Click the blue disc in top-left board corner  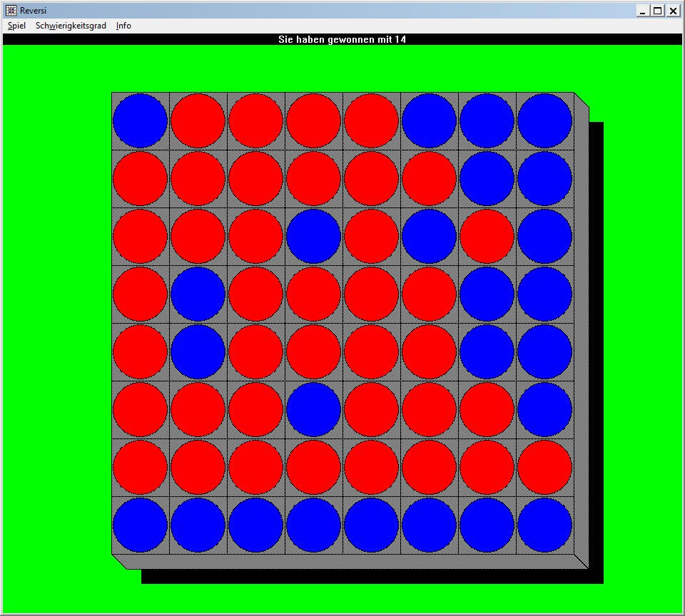click(x=141, y=120)
